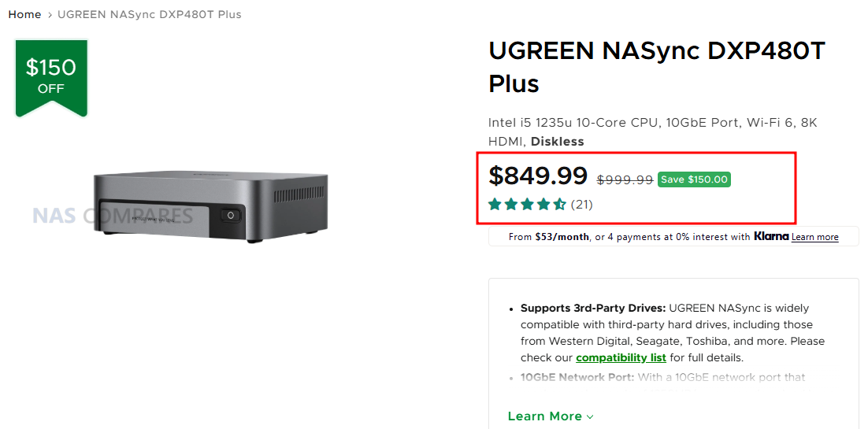Click the UGREEN NASync DXP480T Plus product title
The height and width of the screenshot is (429, 868).
point(656,66)
